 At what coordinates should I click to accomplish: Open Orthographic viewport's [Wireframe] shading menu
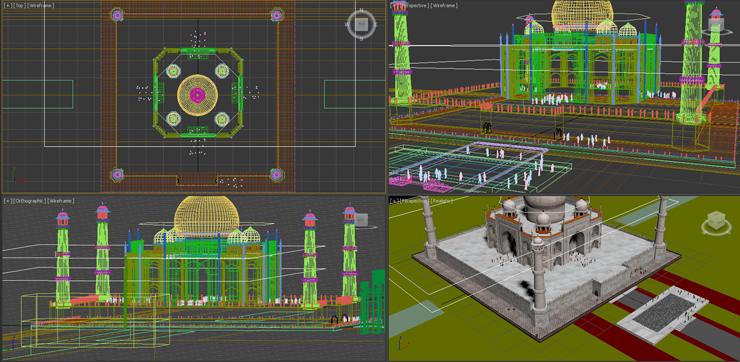[61, 201]
